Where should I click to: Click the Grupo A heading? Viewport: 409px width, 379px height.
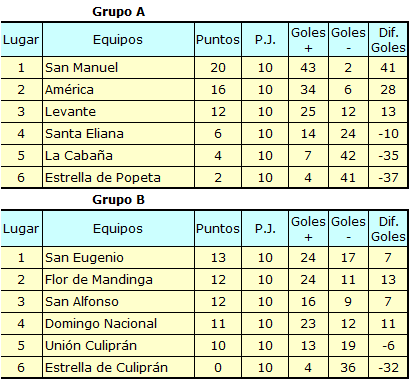118,12
